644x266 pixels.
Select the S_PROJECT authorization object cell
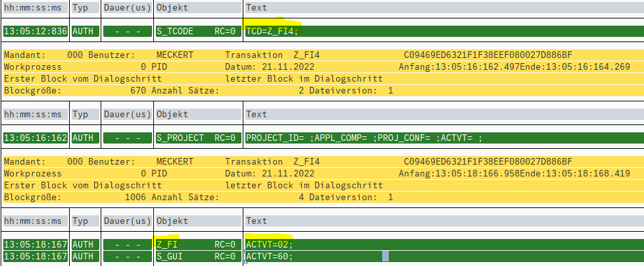pos(180,138)
